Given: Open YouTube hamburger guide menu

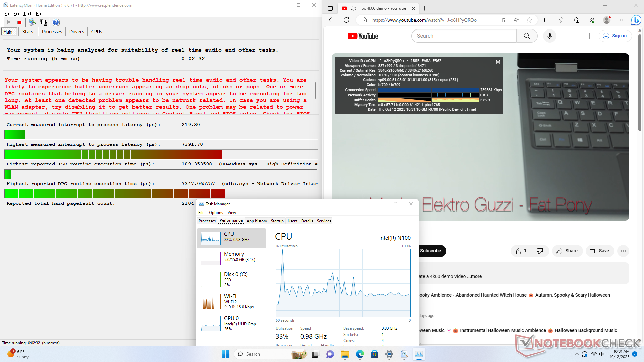Looking at the screenshot, I should 335,36.
